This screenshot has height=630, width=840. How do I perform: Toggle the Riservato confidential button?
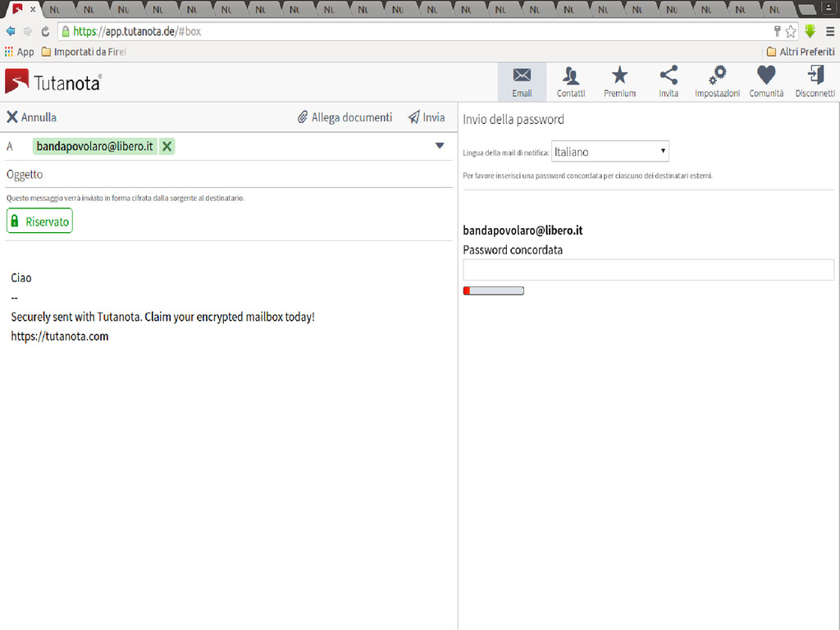point(39,221)
